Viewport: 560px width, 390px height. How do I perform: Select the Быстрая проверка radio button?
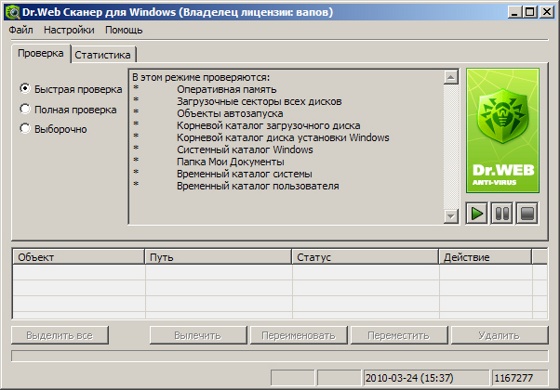pyautogui.click(x=25, y=89)
